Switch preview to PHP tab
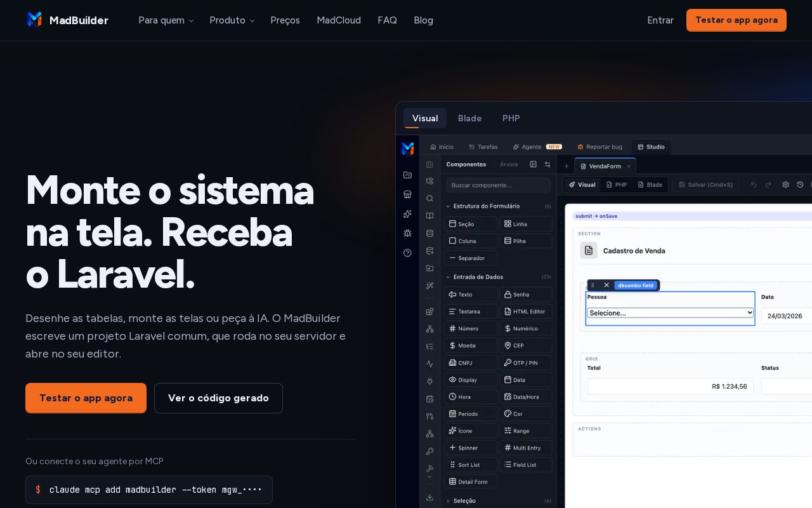 511,118
